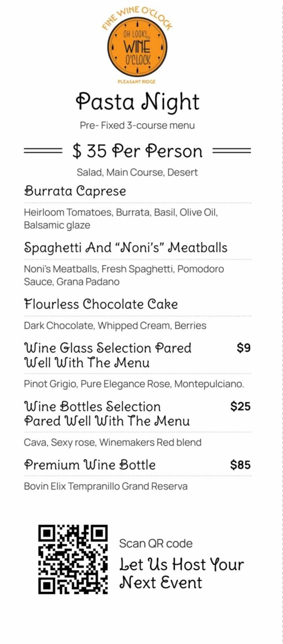Click the Pre-Fixed 3-course menu subtitle

137,125
